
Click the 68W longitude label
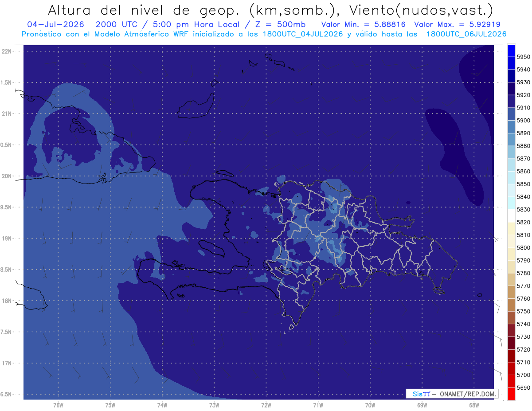(474, 405)
